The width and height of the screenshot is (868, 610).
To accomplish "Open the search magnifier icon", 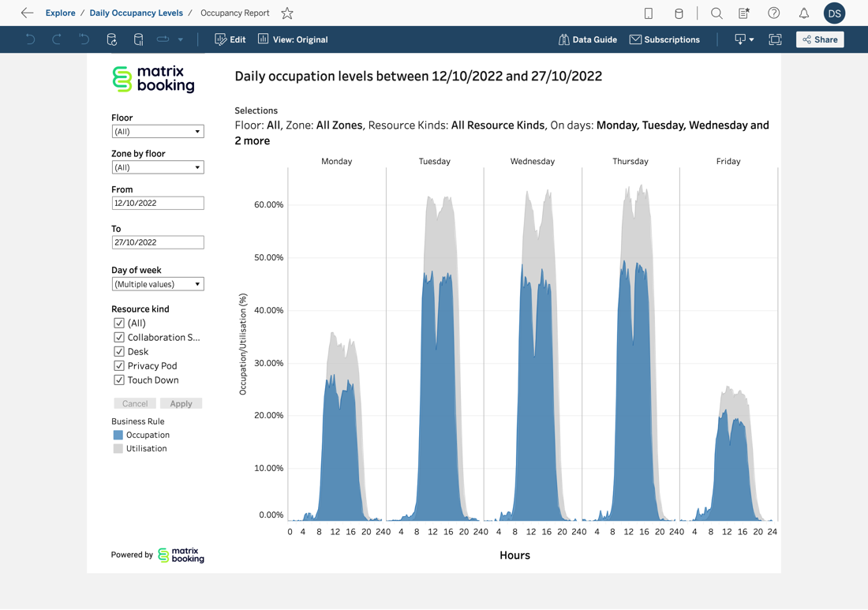I will click(716, 13).
